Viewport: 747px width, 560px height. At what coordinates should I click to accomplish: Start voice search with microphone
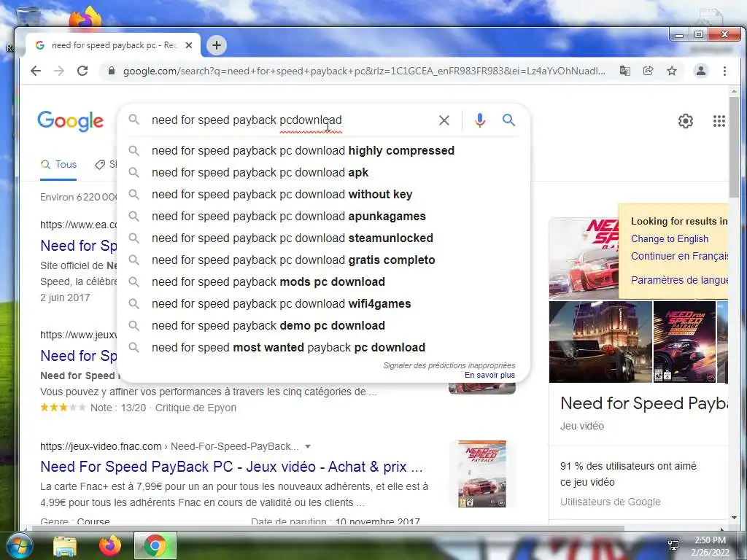480,120
